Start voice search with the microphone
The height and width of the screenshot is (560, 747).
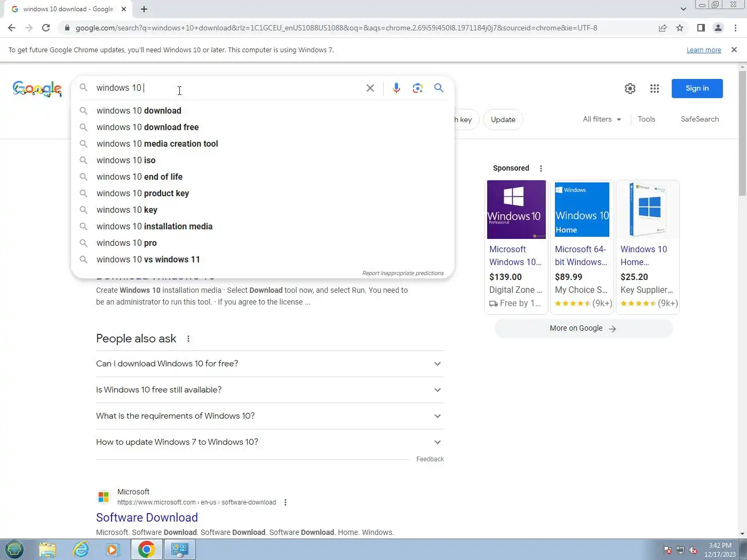396,88
